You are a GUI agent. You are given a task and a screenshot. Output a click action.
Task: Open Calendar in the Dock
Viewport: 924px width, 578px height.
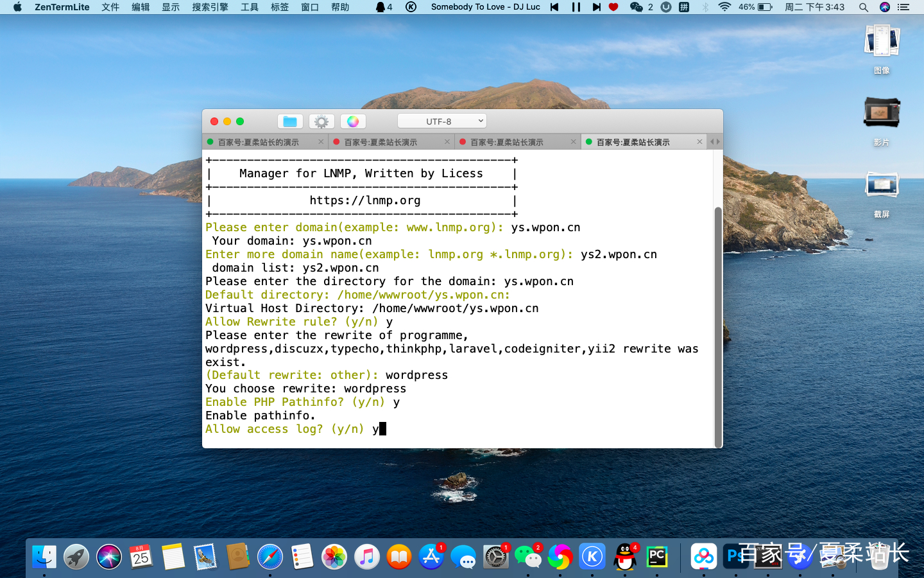tap(141, 556)
